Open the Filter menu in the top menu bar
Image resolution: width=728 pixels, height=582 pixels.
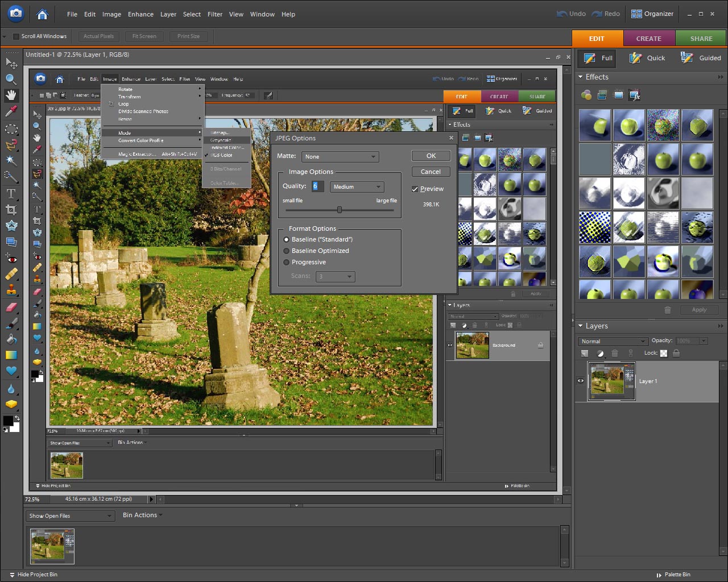point(215,14)
